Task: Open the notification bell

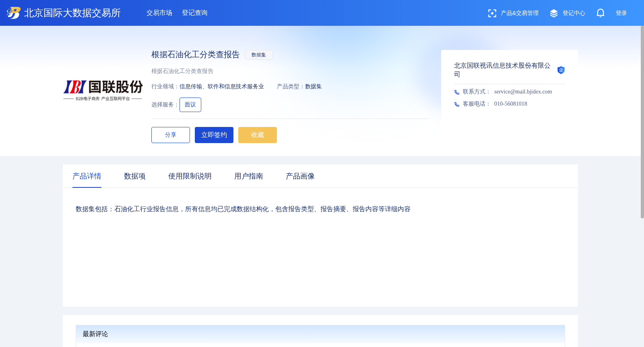Action: [x=601, y=13]
